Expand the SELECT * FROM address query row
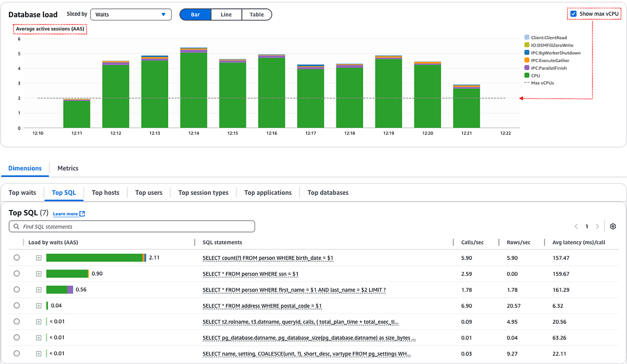 coord(38,306)
